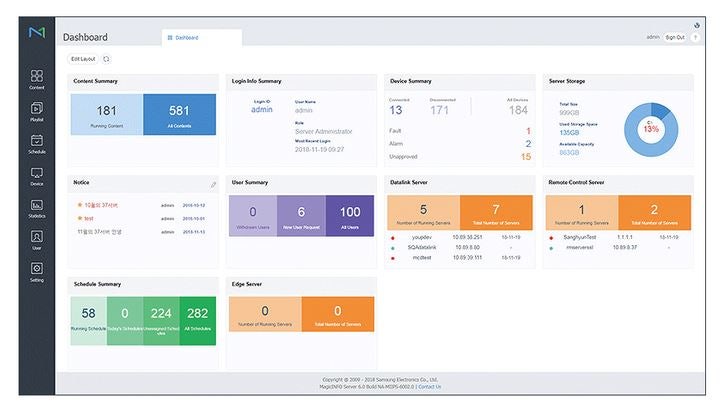Click the 13 Connected devices count

tap(396, 110)
